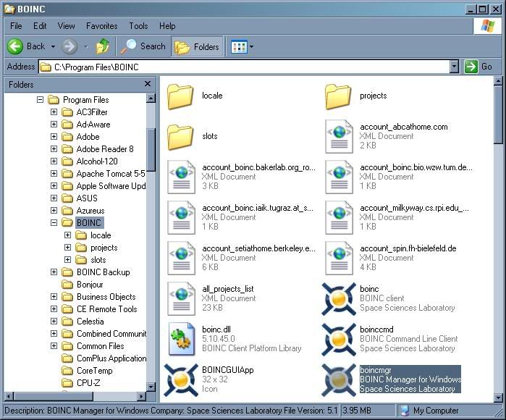Open the Views dropdown arrow
The height and width of the screenshot is (420, 506).
[x=251, y=47]
